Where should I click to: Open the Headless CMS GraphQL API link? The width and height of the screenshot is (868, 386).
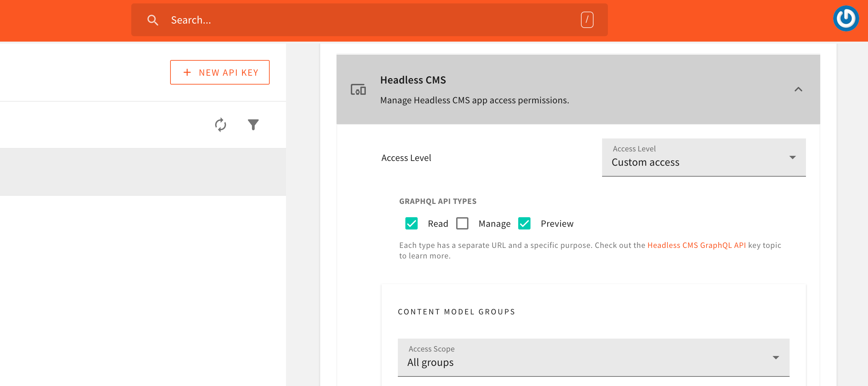pyautogui.click(x=697, y=245)
